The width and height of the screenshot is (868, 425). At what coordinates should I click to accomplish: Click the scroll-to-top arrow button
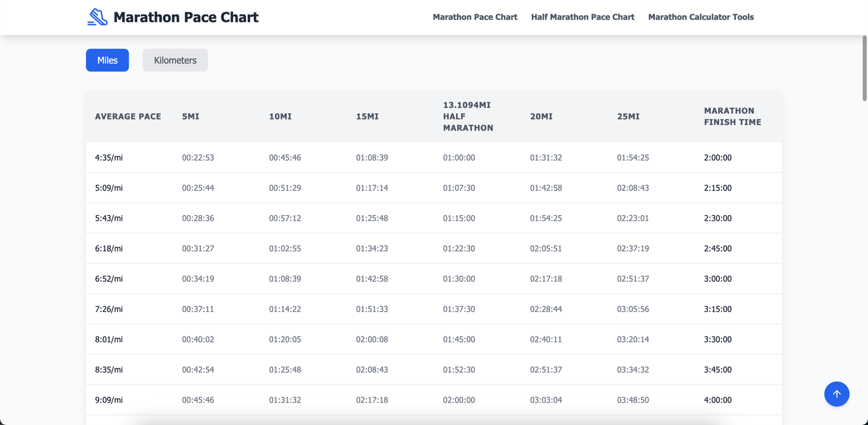[x=837, y=394]
